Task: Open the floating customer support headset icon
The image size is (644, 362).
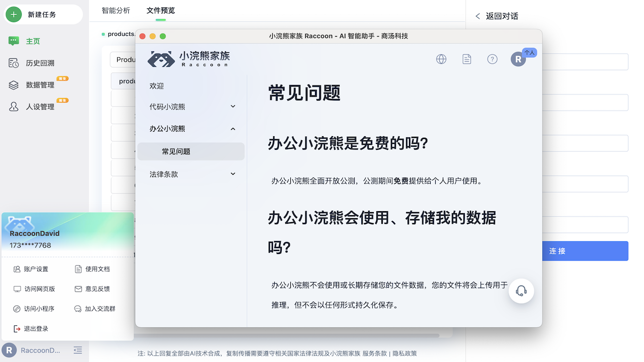Action: tap(521, 291)
